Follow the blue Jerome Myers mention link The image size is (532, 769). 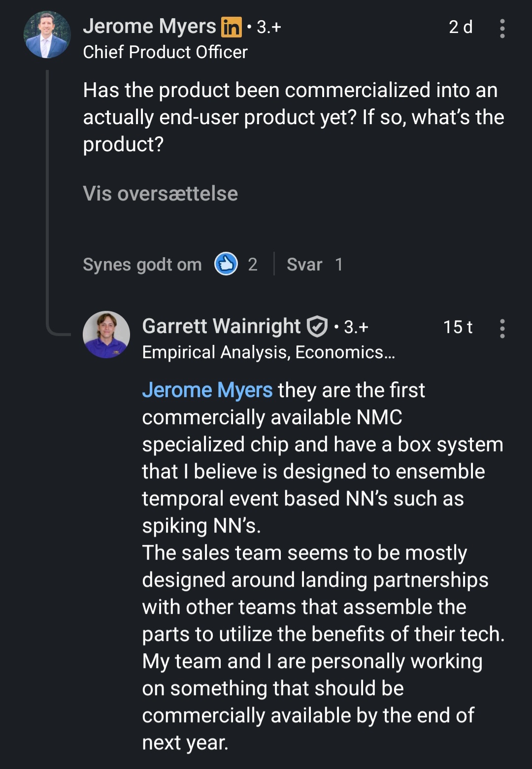click(x=207, y=390)
